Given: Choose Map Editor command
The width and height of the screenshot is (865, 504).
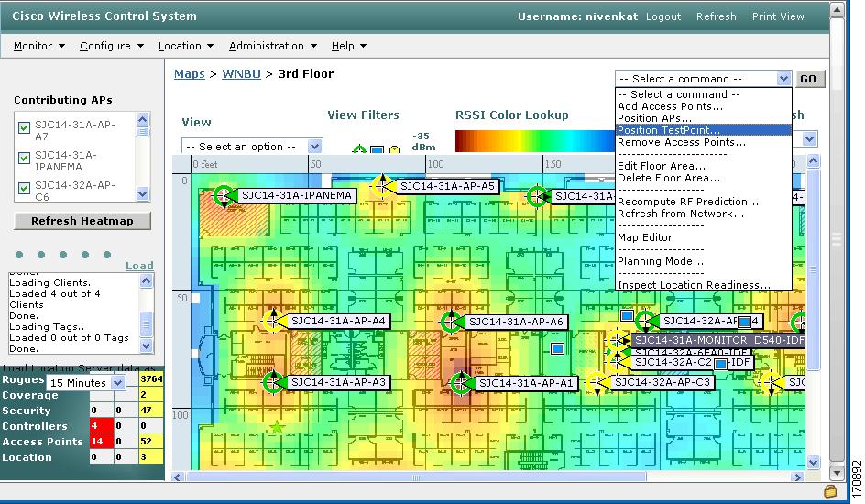Looking at the screenshot, I should pos(704,237).
